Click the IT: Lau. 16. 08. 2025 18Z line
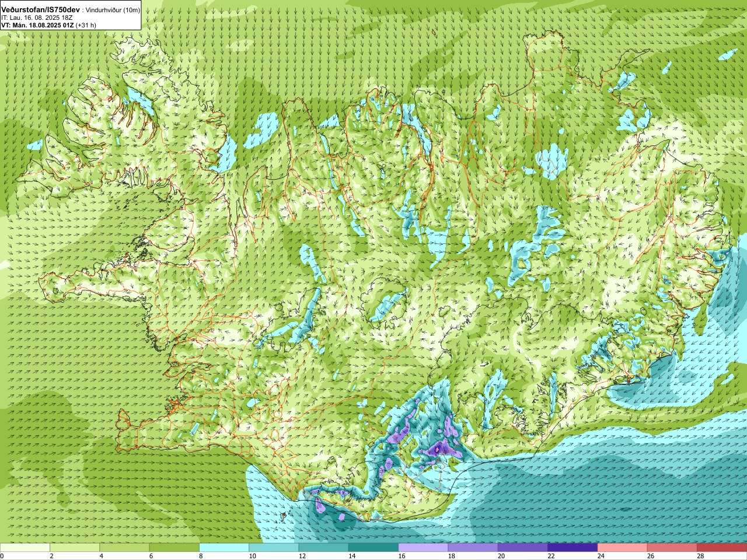Screen dimensions: 747x560 [37, 17]
